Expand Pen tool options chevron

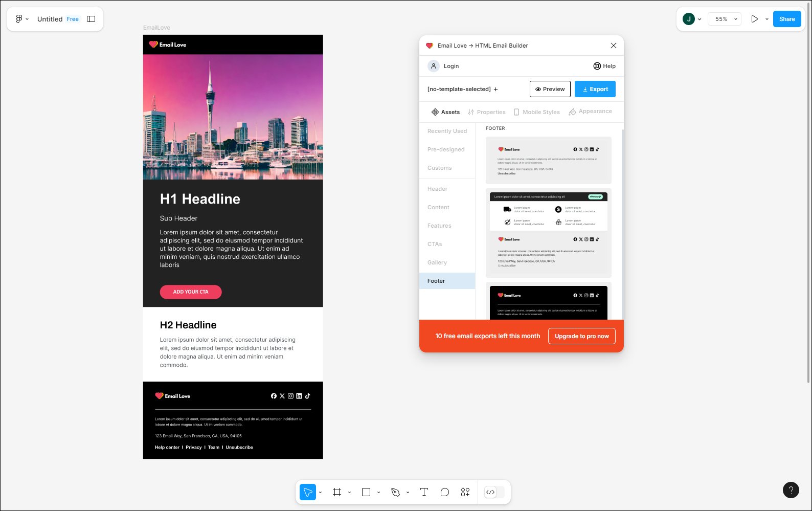coord(408,493)
